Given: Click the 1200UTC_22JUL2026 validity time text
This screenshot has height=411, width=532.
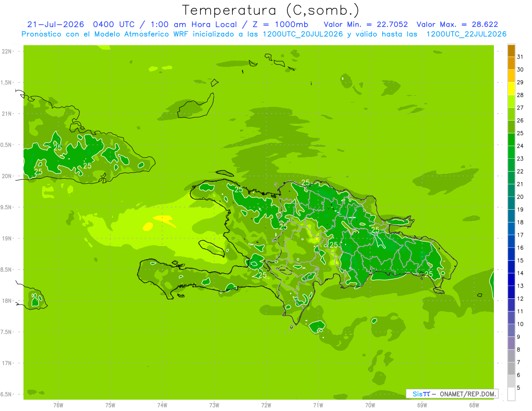Looking at the screenshot, I should [x=466, y=34].
